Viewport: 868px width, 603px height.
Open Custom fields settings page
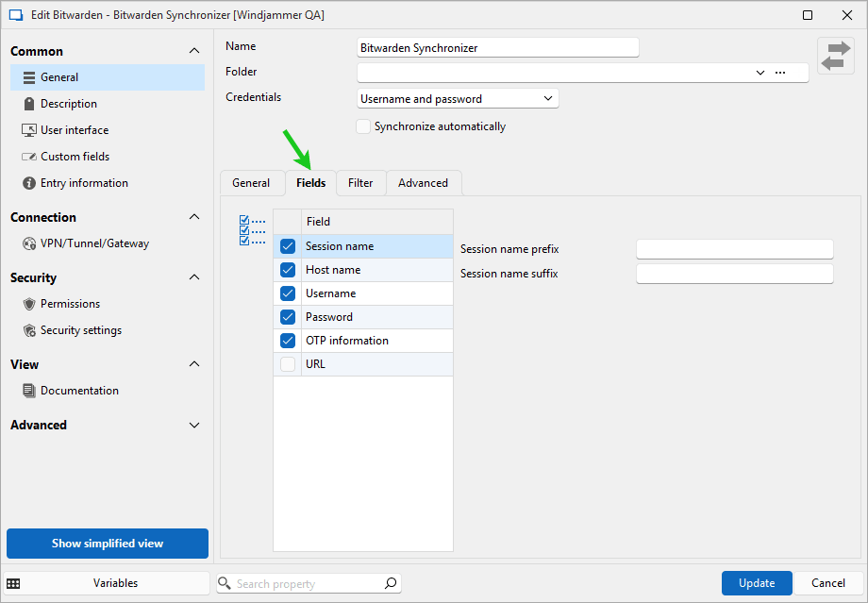click(75, 157)
